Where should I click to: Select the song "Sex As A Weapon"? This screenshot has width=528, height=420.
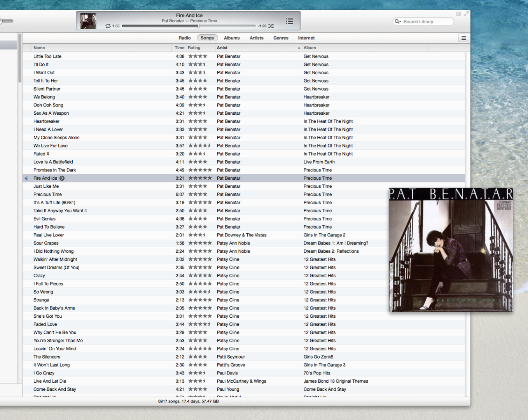(51, 113)
